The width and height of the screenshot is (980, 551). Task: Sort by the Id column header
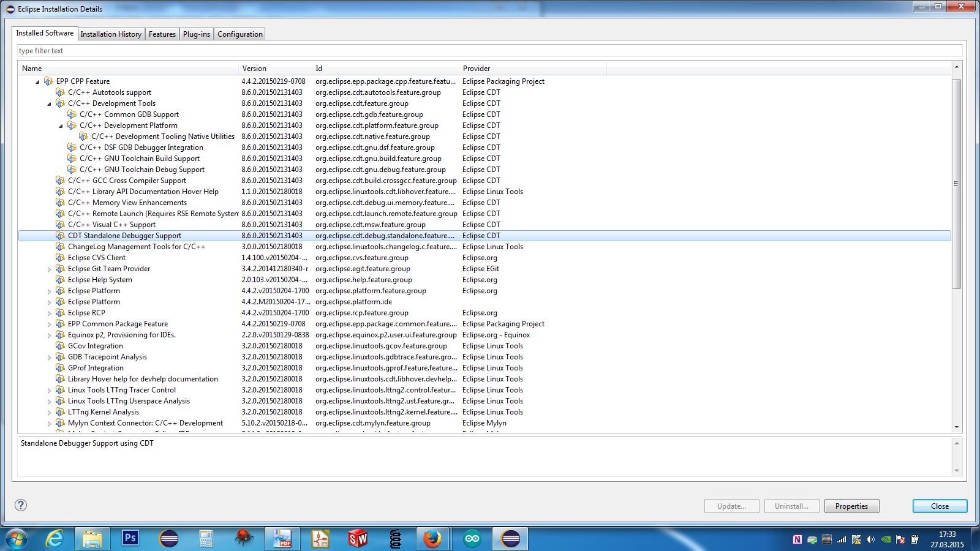pyautogui.click(x=385, y=69)
